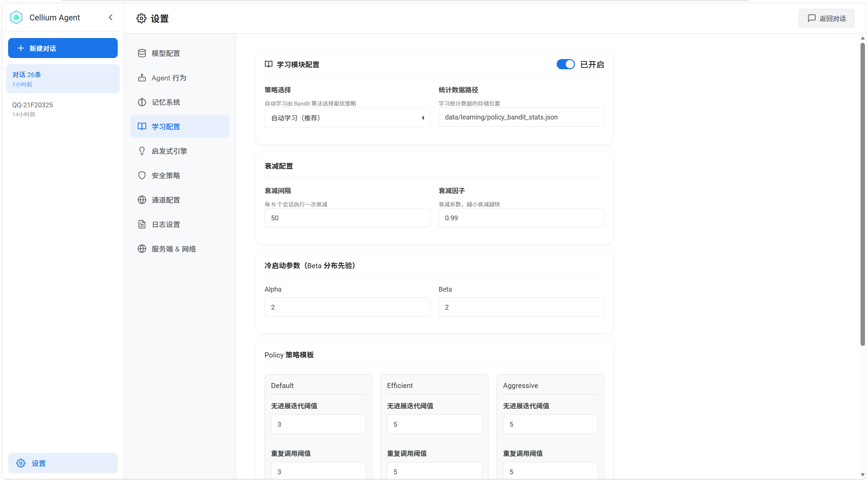Click the heuristic engine lightbulb icon

tap(142, 151)
